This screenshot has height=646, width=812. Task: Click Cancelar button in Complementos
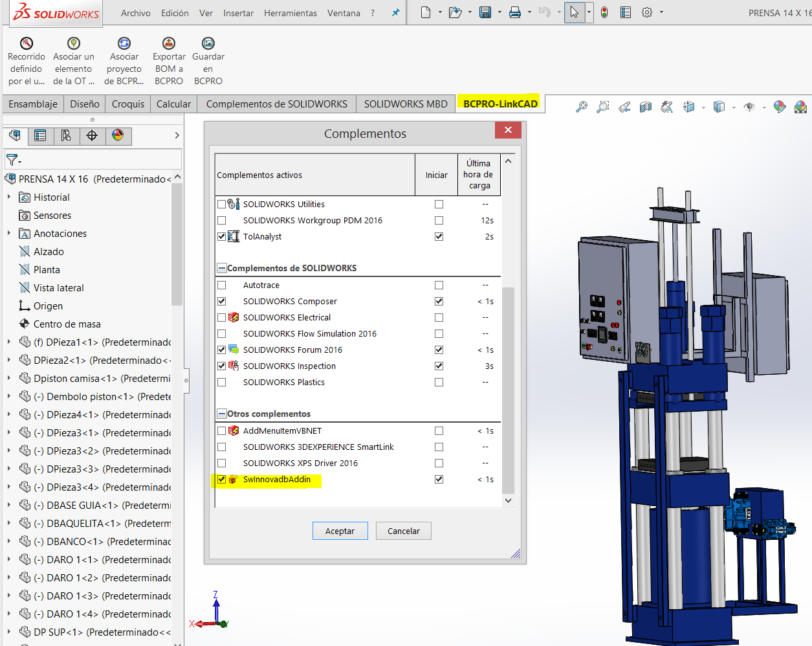pyautogui.click(x=404, y=531)
